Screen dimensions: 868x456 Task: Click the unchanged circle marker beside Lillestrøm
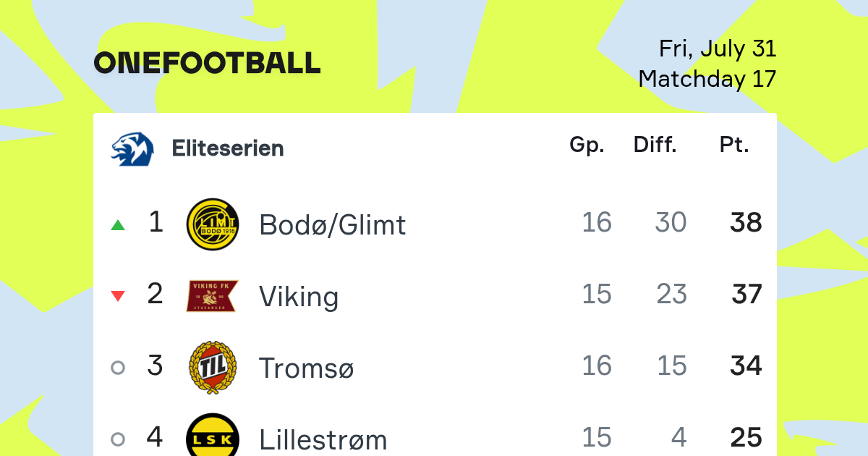(118, 439)
